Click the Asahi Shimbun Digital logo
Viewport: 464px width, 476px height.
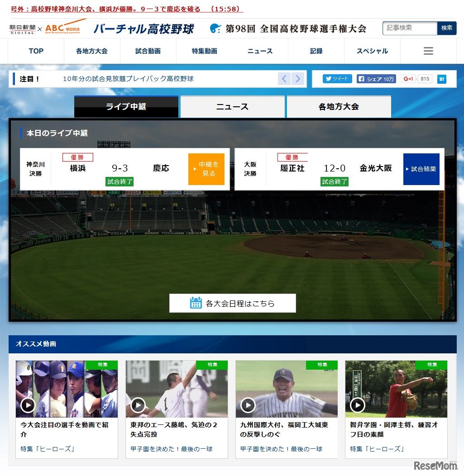(x=23, y=28)
